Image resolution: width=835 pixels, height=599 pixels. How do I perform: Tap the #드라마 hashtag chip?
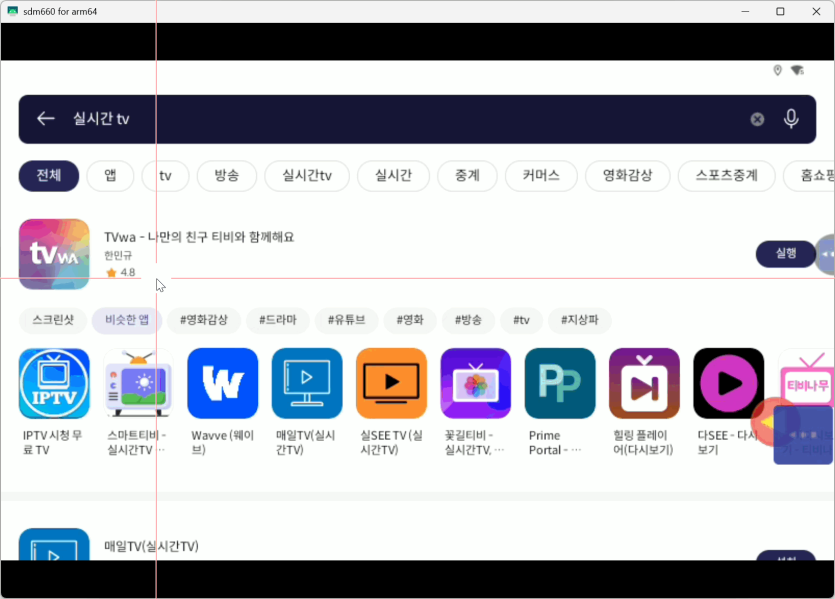[278, 320]
